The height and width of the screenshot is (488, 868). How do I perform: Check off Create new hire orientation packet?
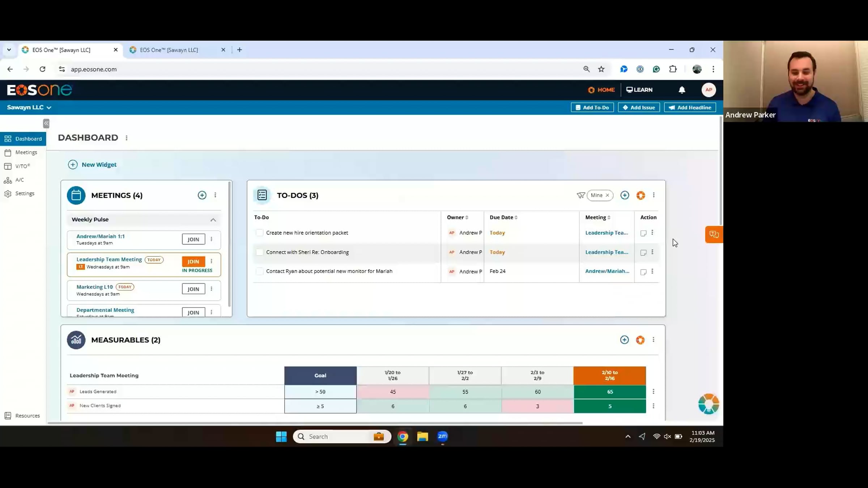point(259,233)
